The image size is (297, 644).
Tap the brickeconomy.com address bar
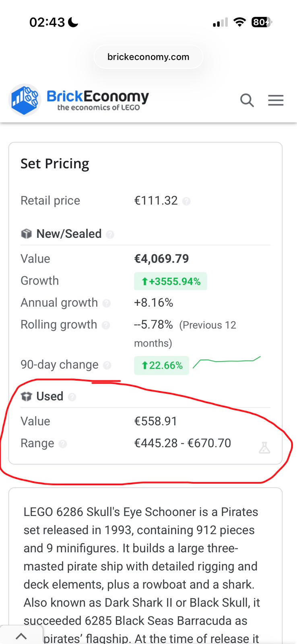(148, 57)
